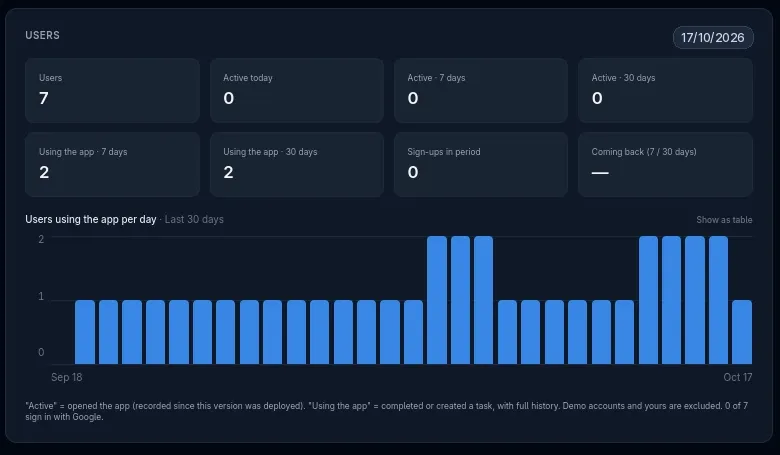Click the 2 value under Using the app · 7 days
Screen dimensions: 780x455
tap(44, 173)
